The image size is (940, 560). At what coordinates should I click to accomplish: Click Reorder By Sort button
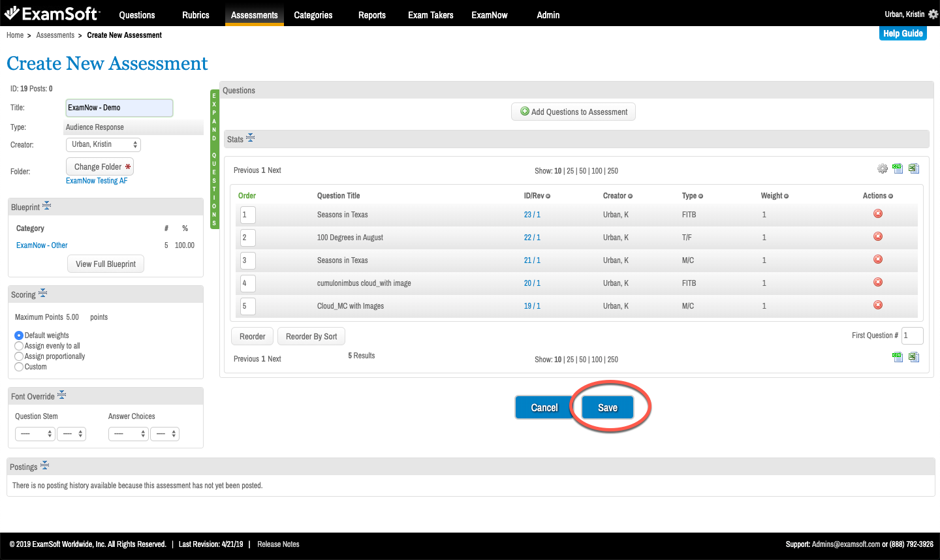point(311,336)
